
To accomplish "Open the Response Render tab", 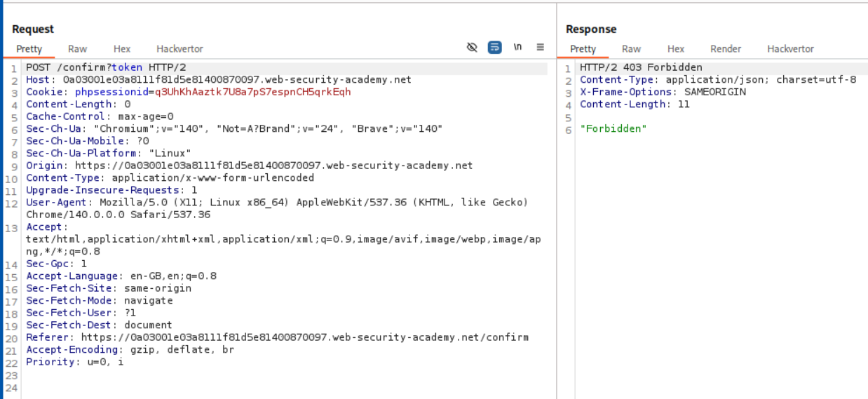I will (726, 49).
